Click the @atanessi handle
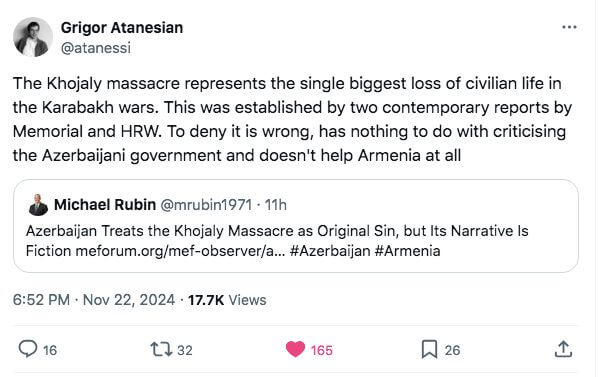599x377 pixels. pyautogui.click(x=96, y=48)
